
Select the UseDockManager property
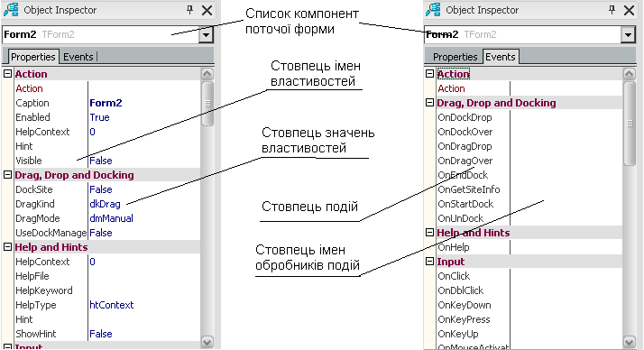pyautogui.click(x=51, y=233)
